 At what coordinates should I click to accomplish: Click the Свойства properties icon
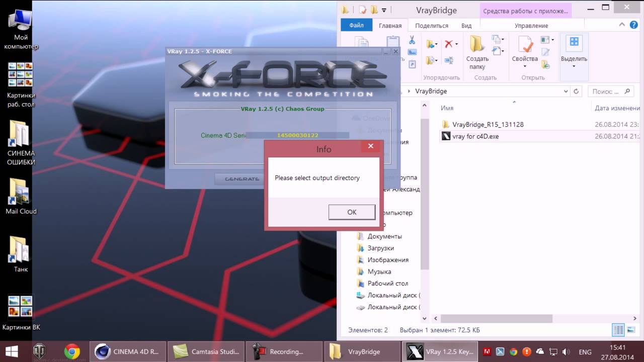[x=525, y=44]
